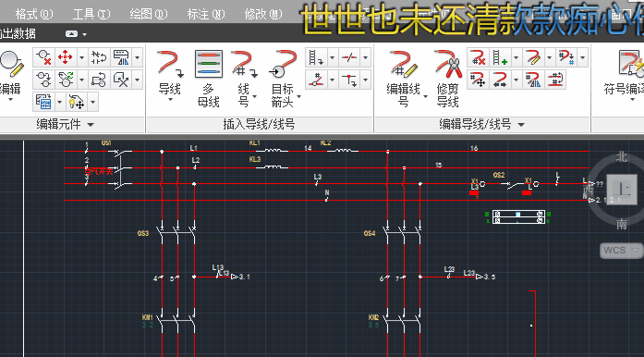
Task: Activate the 修剪导线 trim wire tool
Action: pos(448,78)
